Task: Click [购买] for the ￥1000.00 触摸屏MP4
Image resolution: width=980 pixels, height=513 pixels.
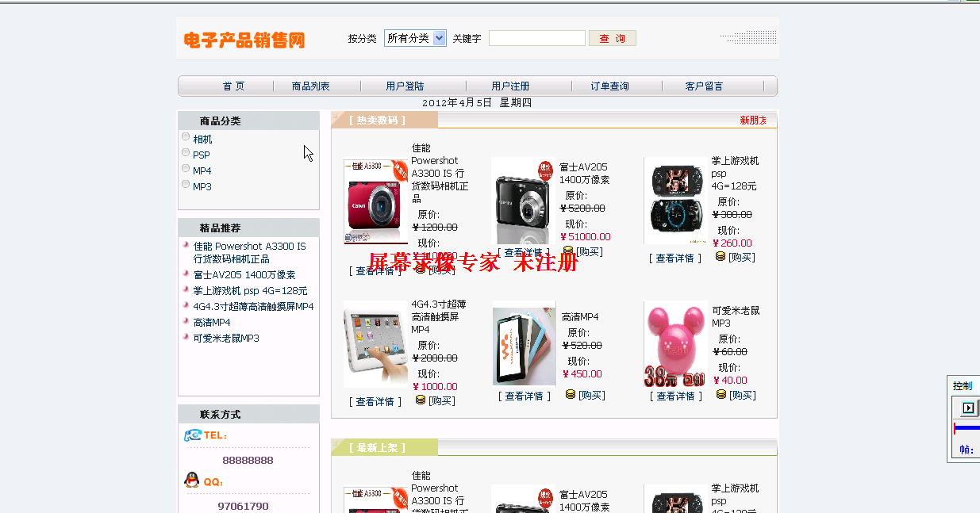Action: point(442,401)
